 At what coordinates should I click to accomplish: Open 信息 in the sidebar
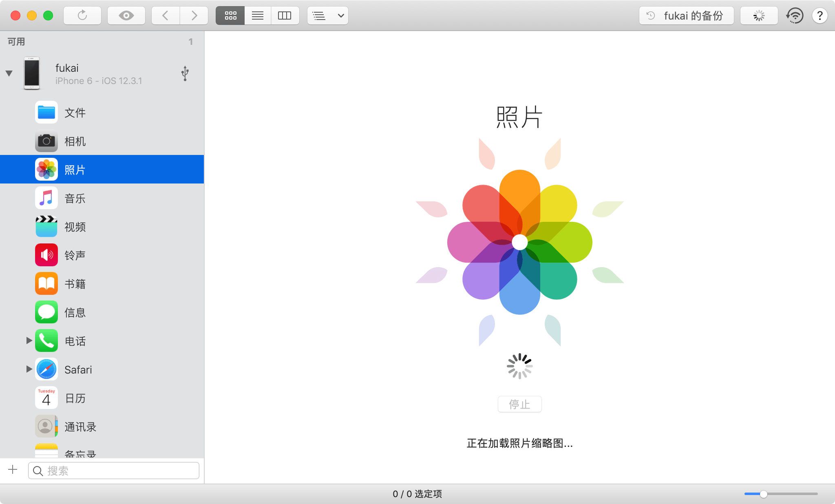102,312
